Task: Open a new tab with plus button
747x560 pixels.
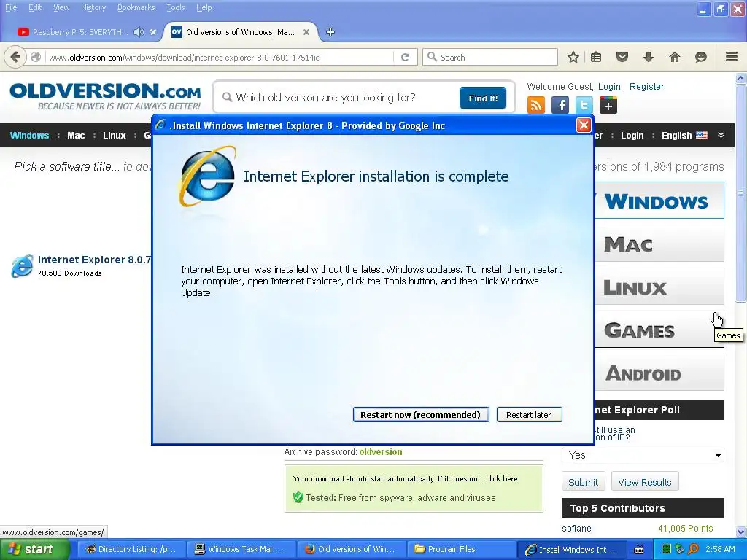Action: point(330,32)
